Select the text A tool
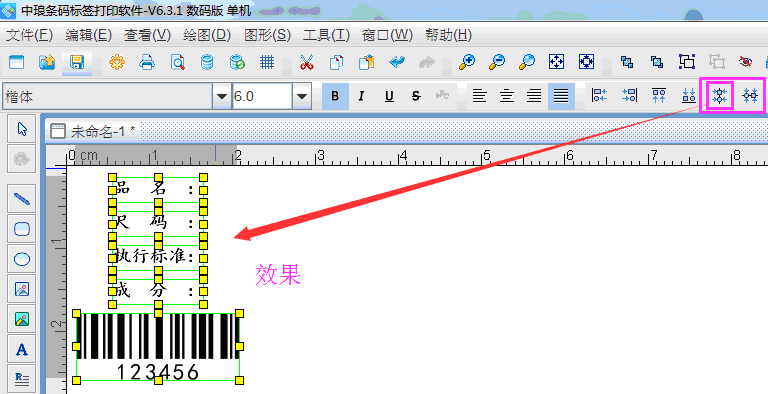768x394 pixels. (x=22, y=349)
